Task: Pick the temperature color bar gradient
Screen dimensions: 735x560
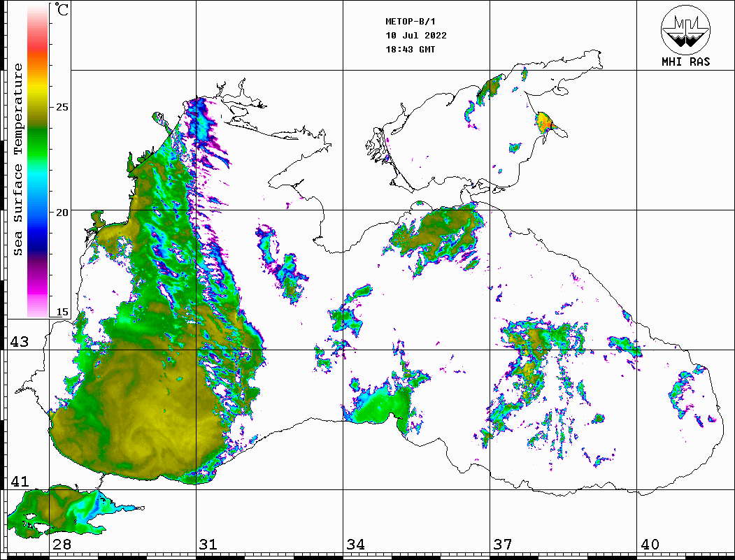Action: 38,161
